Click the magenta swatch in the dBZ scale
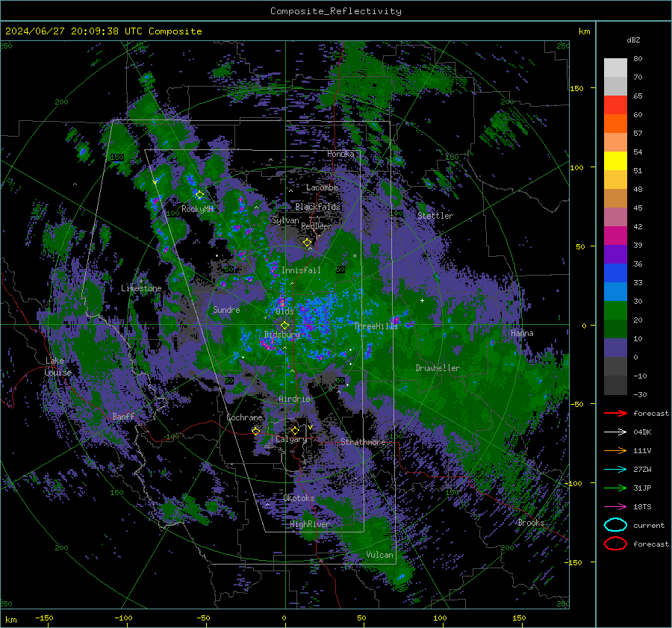 (x=615, y=236)
